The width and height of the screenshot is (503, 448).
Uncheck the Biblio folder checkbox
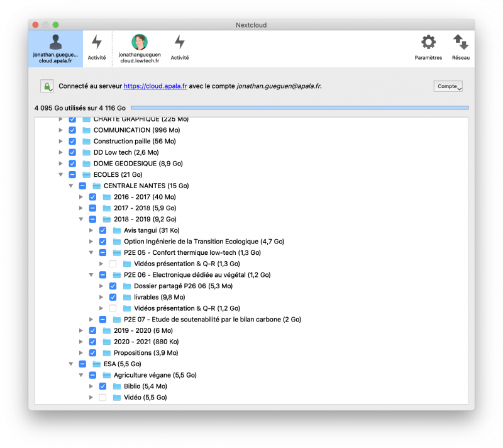click(x=102, y=386)
